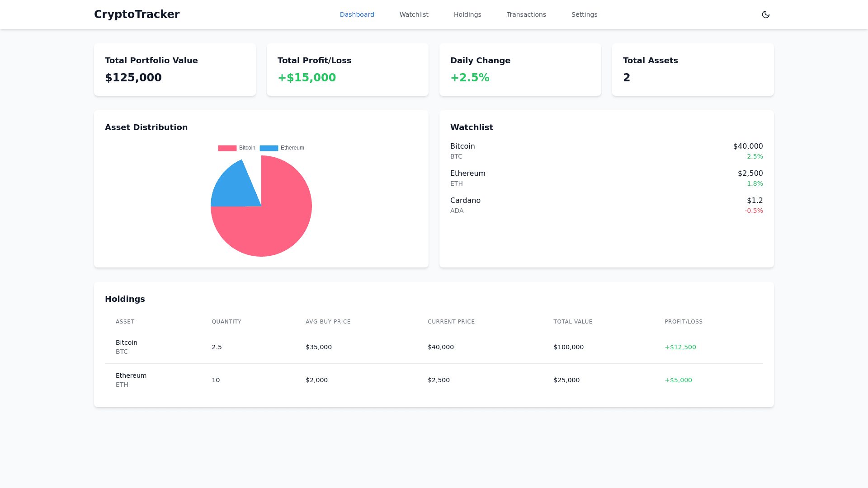The image size is (868, 488).
Task: Open the Dashboard nav tab
Action: click(x=357, y=14)
